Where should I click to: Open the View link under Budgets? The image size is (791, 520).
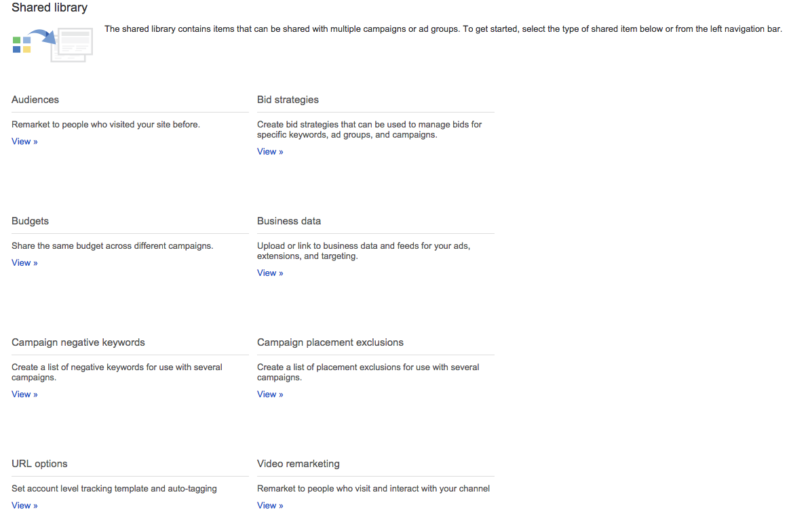click(x=24, y=263)
